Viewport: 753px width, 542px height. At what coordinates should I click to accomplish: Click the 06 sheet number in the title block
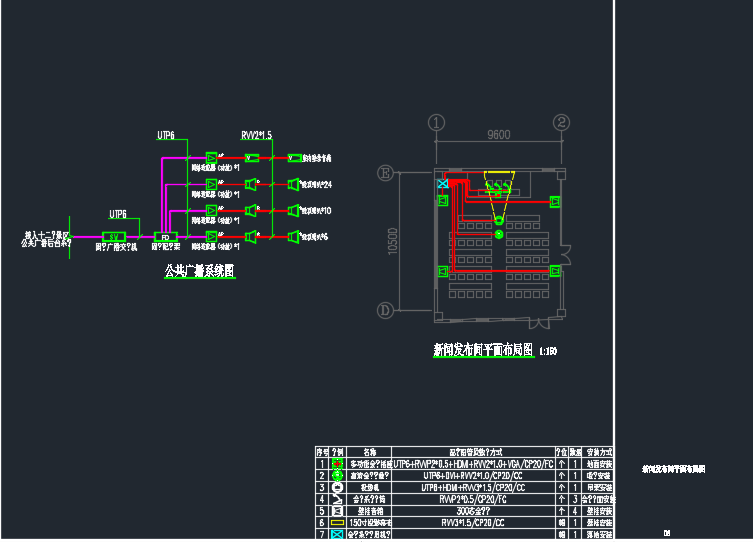(667, 533)
